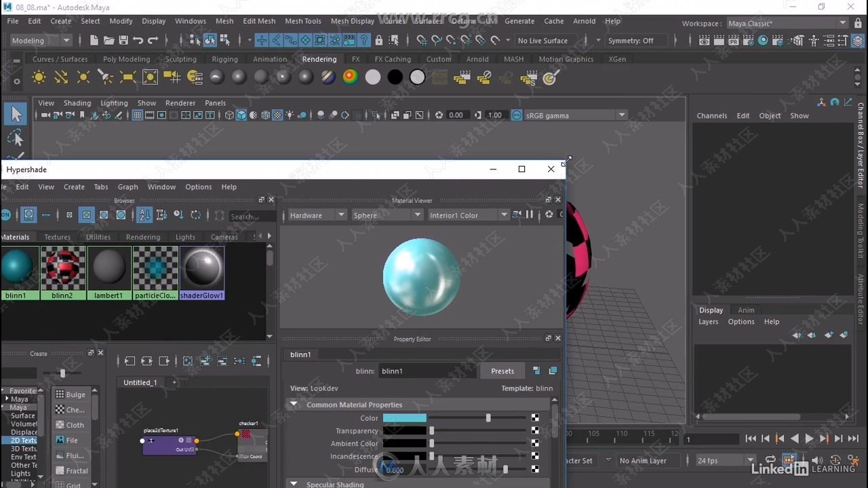868x488 pixels.
Task: Click the Open scene folder icon
Action: click(x=108, y=41)
